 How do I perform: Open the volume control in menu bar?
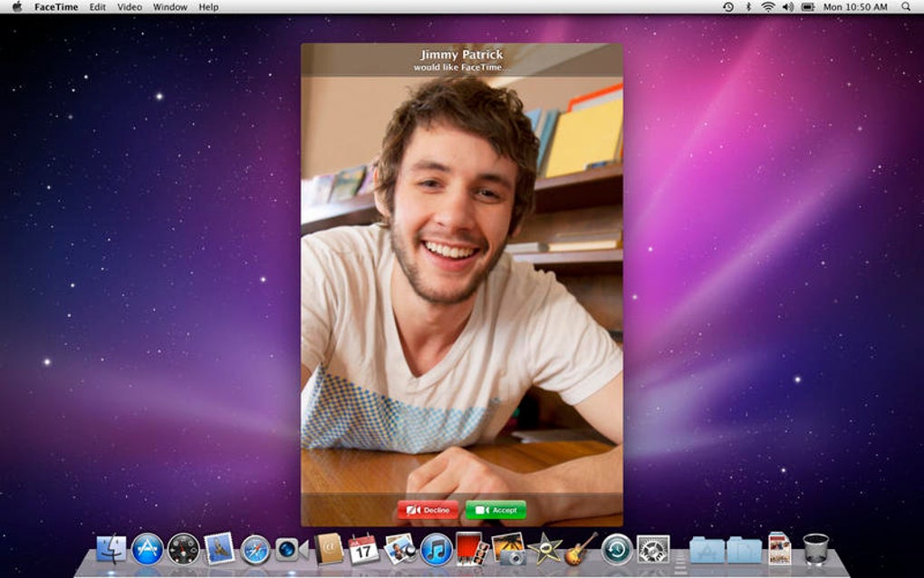[x=788, y=7]
